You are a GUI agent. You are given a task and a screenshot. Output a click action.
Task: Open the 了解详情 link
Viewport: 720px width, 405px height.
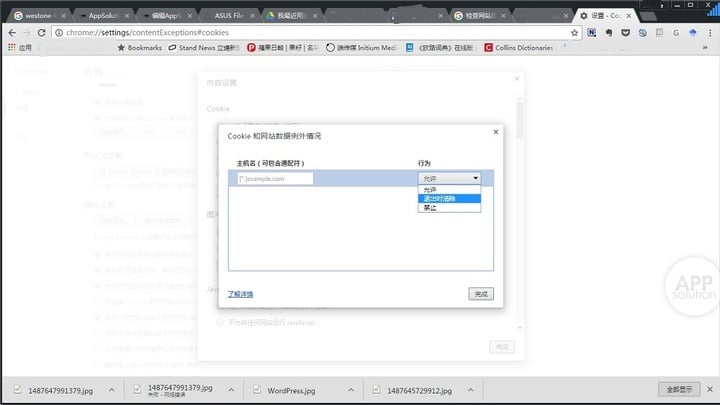240,294
